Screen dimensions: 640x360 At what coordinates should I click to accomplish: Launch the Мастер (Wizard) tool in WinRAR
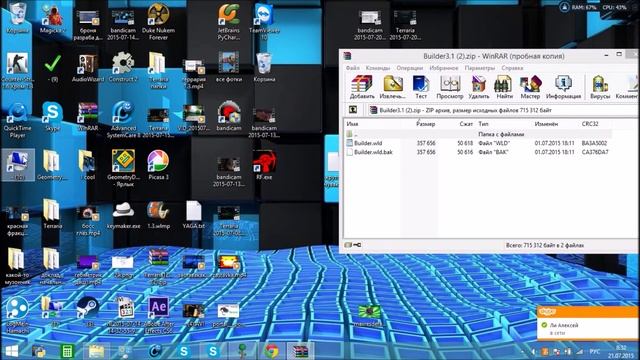pos(530,87)
